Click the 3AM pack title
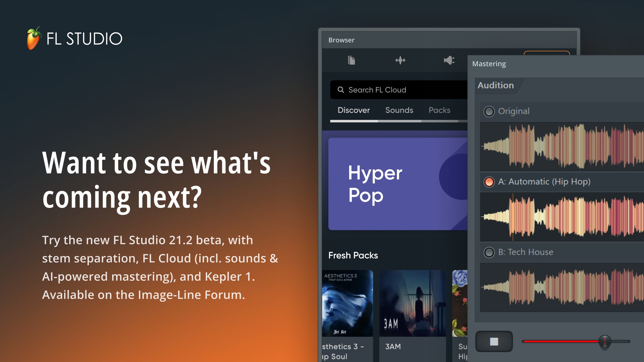This screenshot has width=644, height=362. point(393,346)
